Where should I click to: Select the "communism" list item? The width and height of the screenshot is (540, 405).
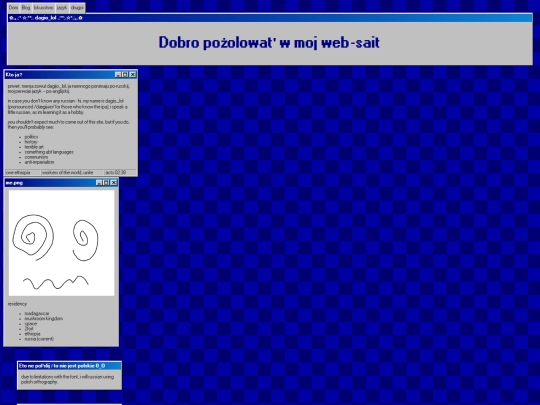36,157
